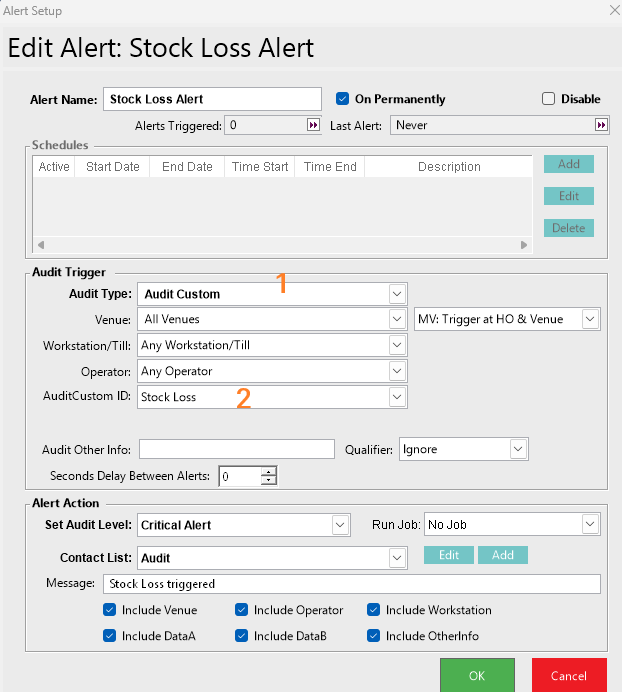Expand the Set Audit Level dropdown
The width and height of the screenshot is (622, 692).
(x=340, y=525)
